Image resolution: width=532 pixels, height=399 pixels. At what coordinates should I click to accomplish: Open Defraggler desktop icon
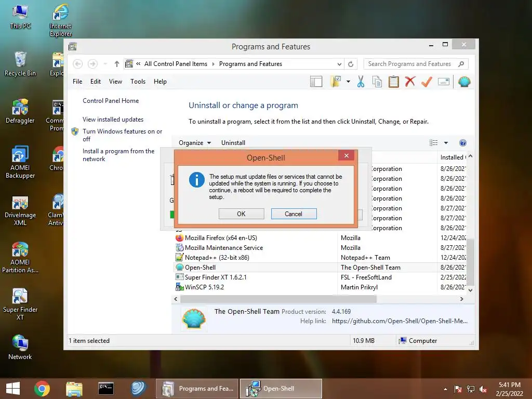(20, 111)
